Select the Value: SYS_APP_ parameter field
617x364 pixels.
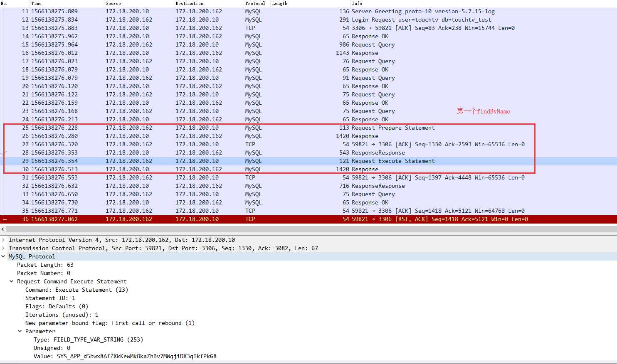click(x=125, y=356)
